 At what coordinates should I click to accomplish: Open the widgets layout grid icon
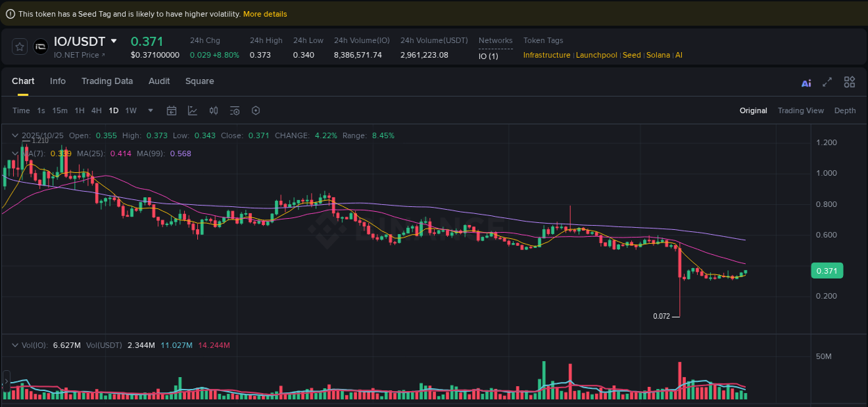pyautogui.click(x=849, y=82)
